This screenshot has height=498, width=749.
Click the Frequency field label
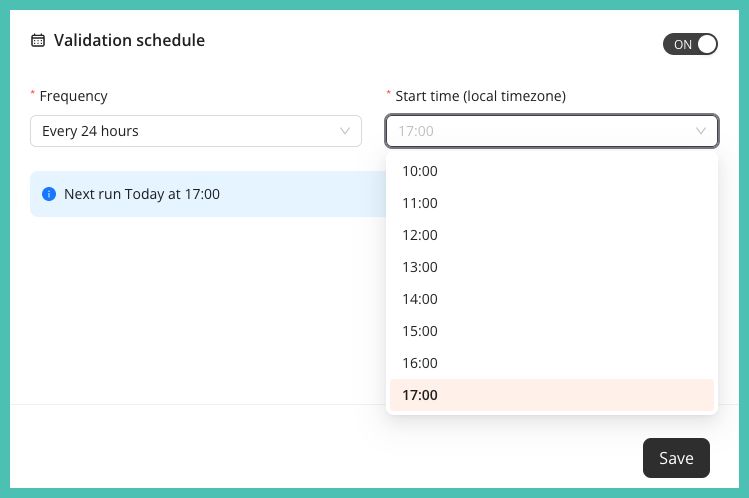pos(74,96)
